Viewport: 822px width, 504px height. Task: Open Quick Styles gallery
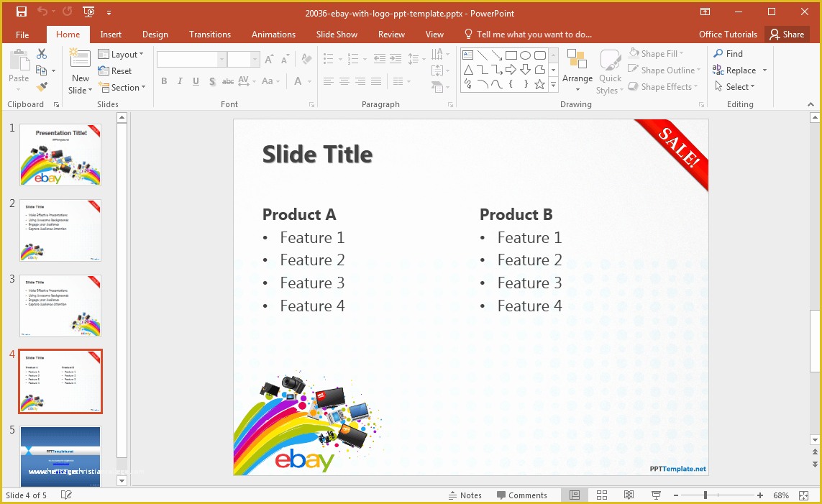click(x=611, y=72)
